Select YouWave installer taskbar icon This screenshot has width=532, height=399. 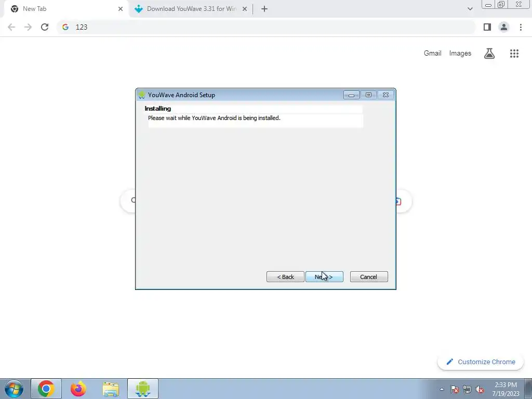(x=143, y=389)
